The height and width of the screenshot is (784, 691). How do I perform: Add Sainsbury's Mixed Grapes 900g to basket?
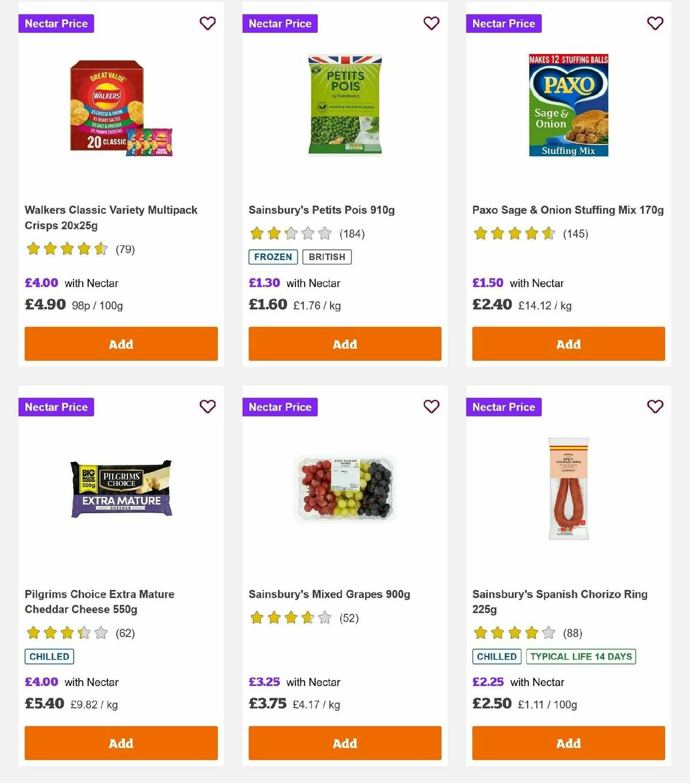[x=344, y=743]
